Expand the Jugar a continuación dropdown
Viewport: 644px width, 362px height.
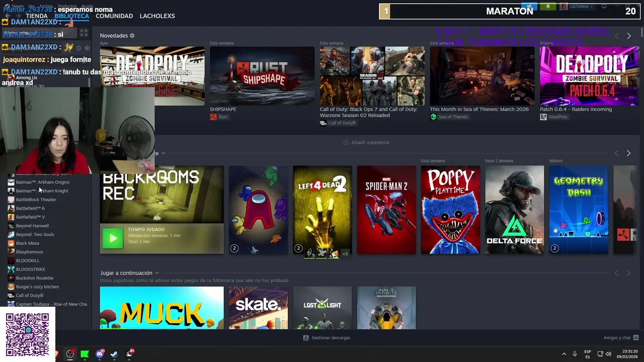[x=157, y=273]
